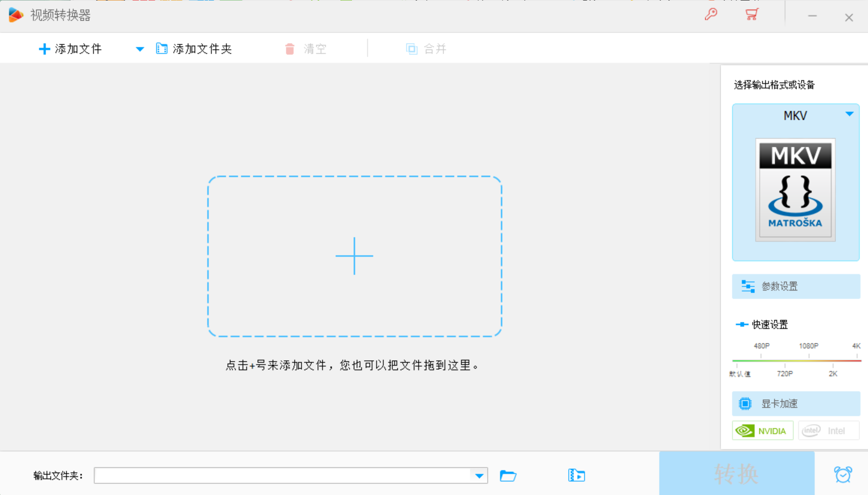
Task: Open the 输出文件夹 path dropdown
Action: [479, 475]
